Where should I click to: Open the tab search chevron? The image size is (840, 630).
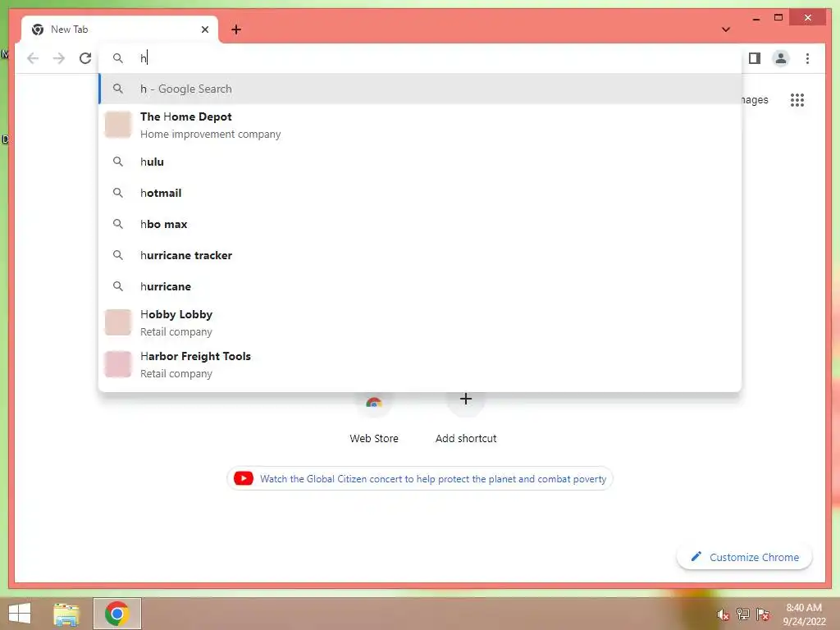(726, 30)
